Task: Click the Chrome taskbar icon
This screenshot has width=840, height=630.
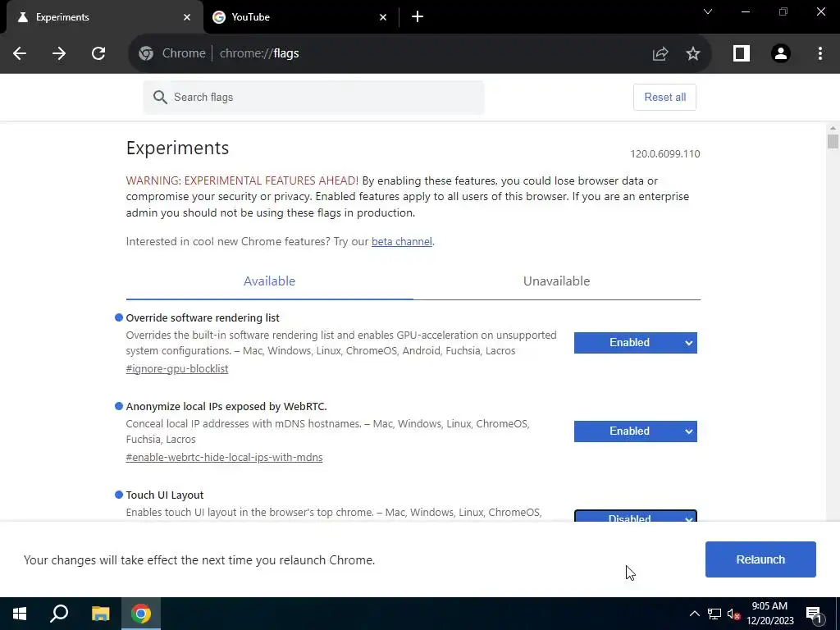Action: [x=141, y=614]
